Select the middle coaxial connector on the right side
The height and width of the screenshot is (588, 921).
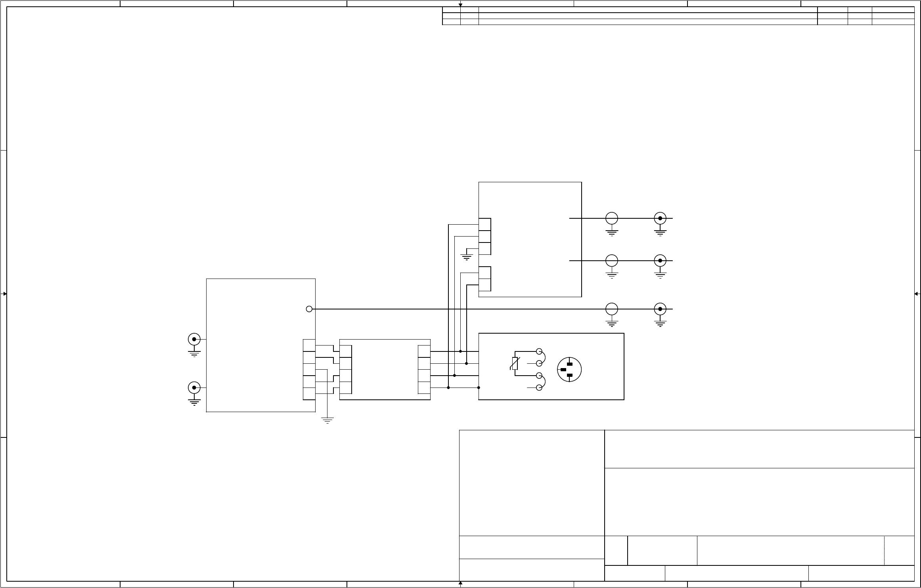(660, 261)
